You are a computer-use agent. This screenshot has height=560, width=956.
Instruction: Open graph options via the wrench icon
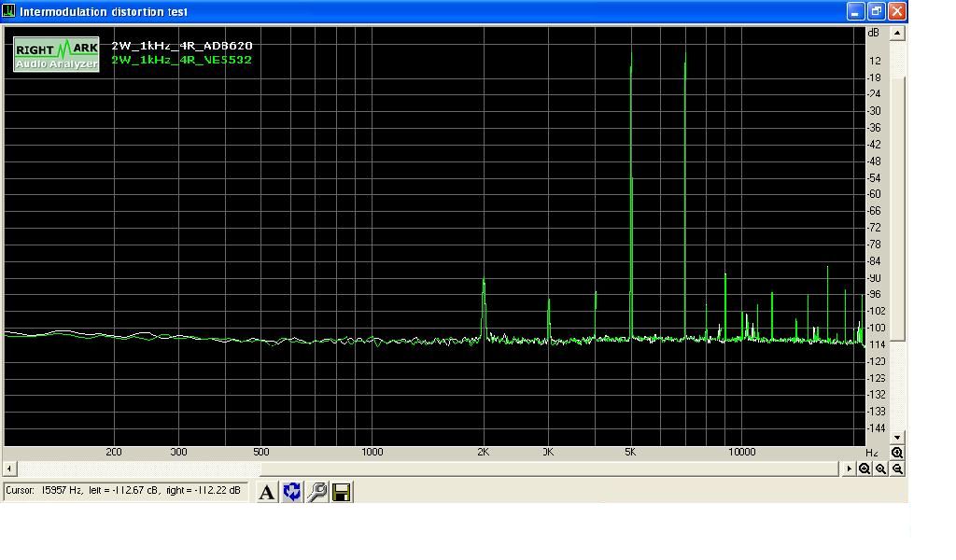[x=317, y=492]
